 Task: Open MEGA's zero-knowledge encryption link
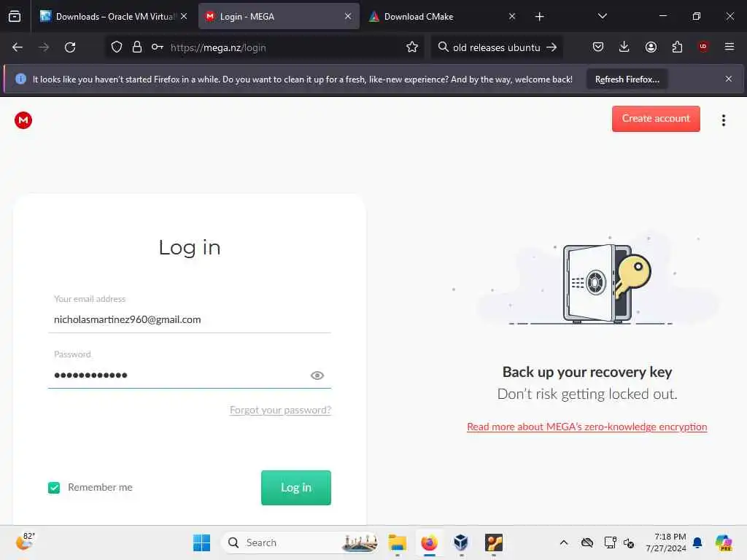point(587,427)
